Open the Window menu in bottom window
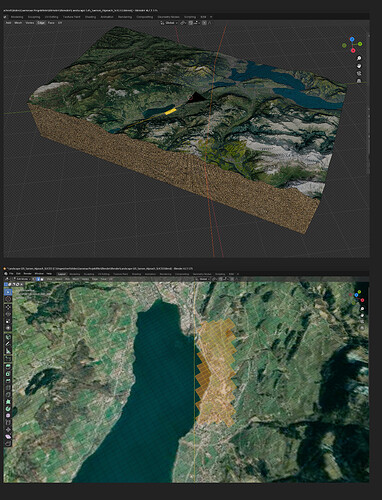The height and width of the screenshot is (500, 382). tap(39, 274)
